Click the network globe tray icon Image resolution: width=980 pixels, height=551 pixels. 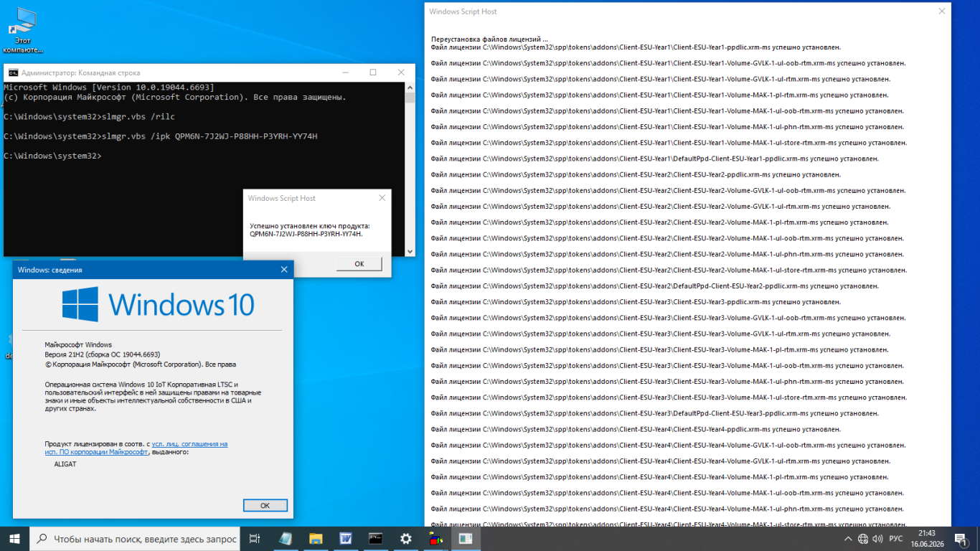click(x=863, y=539)
